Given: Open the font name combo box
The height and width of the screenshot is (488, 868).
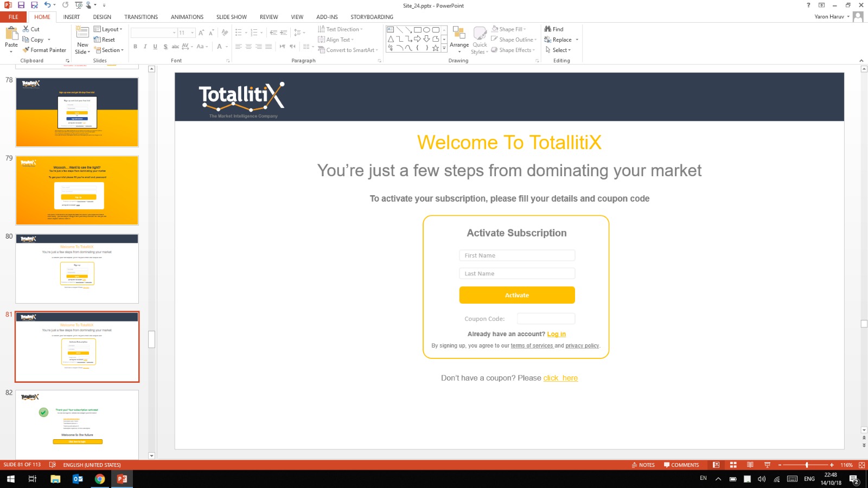Looking at the screenshot, I should (154, 33).
